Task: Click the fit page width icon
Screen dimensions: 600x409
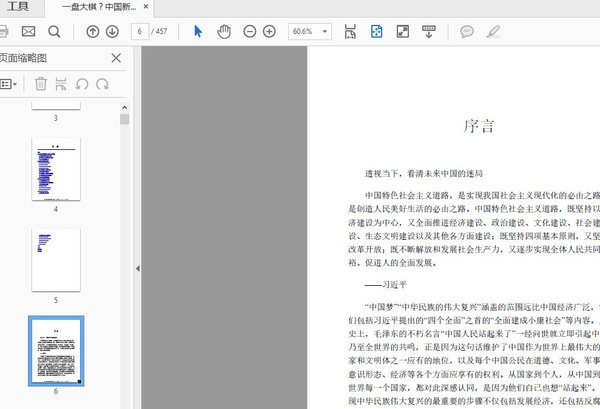Action: coord(350,32)
